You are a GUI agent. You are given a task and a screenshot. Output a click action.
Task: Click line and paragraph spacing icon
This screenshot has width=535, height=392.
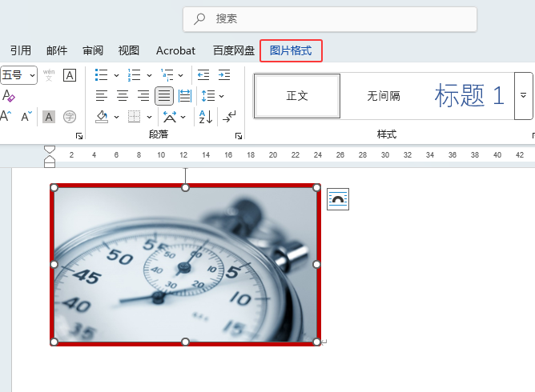click(x=208, y=96)
